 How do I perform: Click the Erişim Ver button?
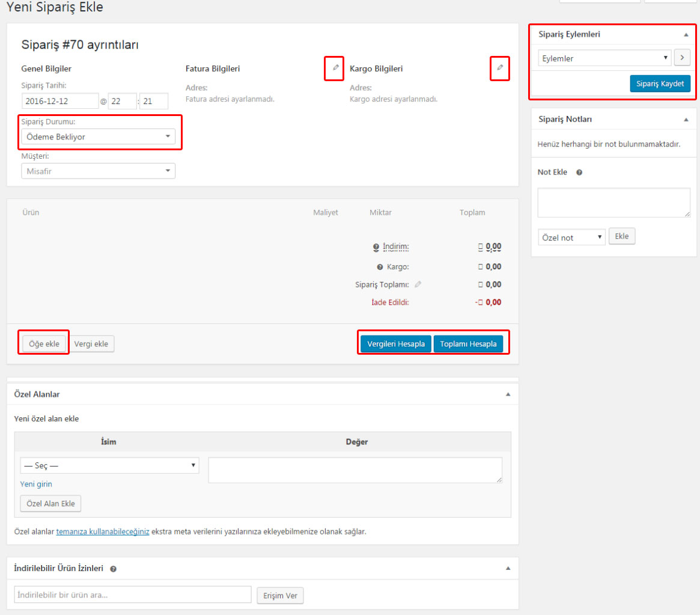tap(280, 595)
